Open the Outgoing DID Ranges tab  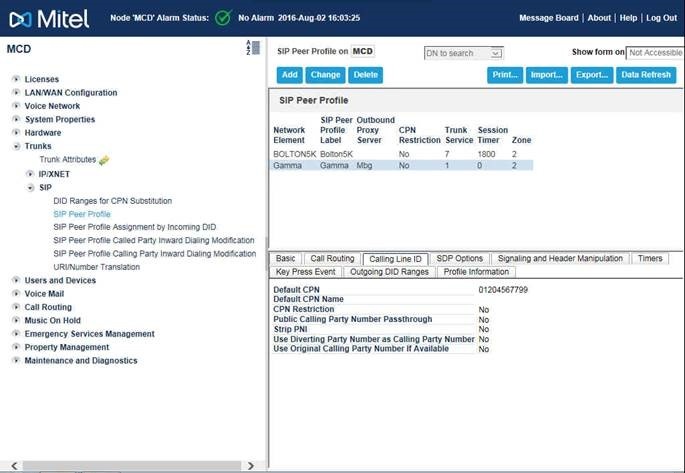pos(389,272)
